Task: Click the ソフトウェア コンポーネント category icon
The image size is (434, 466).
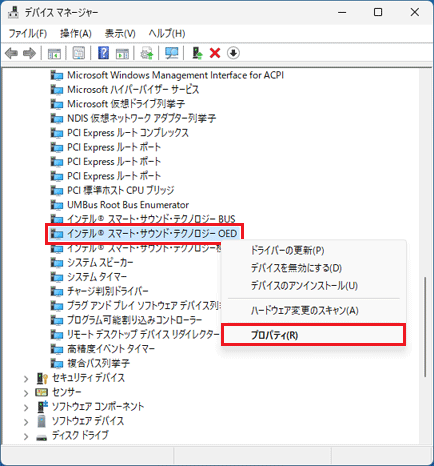Action: pyautogui.click(x=42, y=407)
